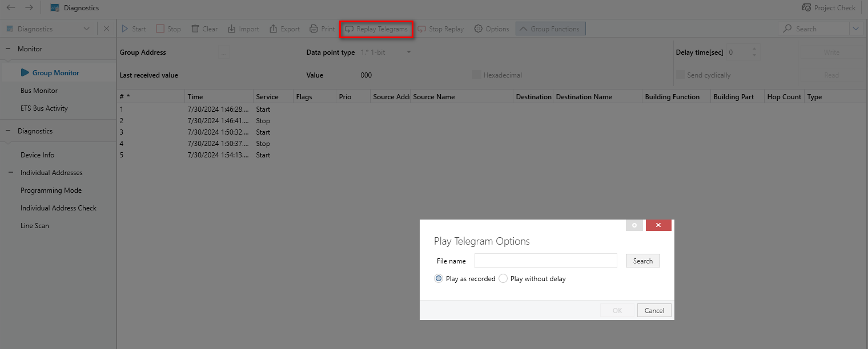
Task: Open the Diagnostics panel dropdown
Action: [x=86, y=29]
